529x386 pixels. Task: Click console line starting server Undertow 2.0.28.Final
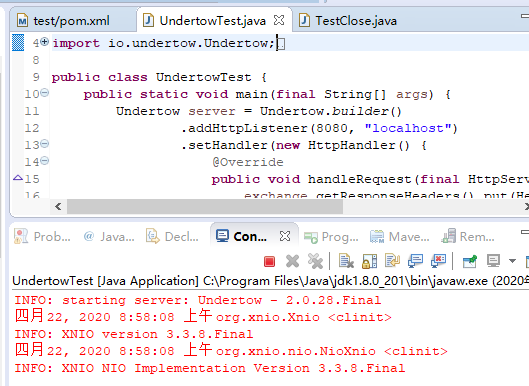[x=198, y=300]
